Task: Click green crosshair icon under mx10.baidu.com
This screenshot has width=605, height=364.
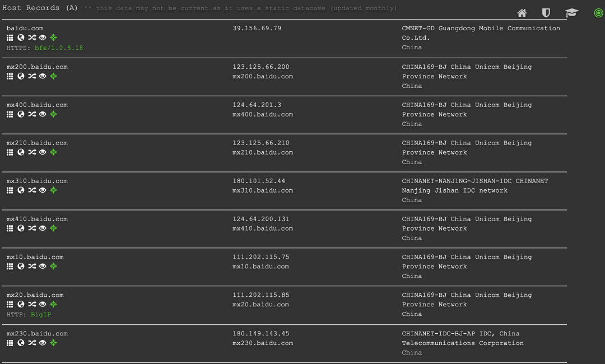Action: pyautogui.click(x=53, y=266)
